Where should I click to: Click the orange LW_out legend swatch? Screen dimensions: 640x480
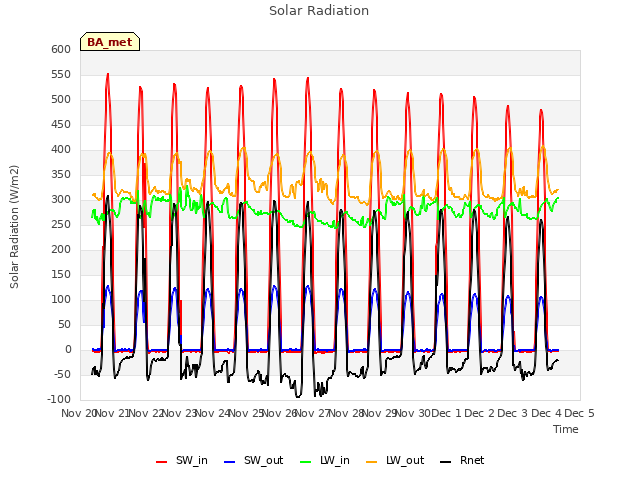(372, 462)
